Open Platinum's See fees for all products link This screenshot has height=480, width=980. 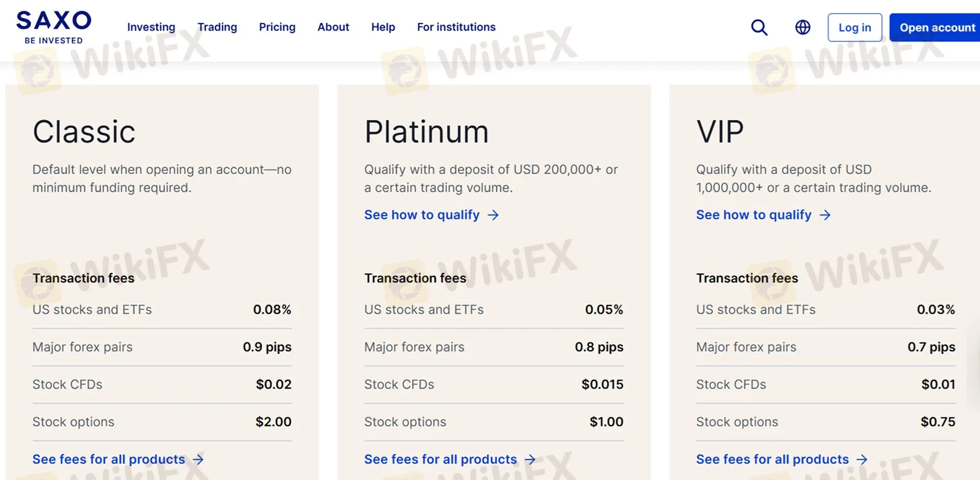point(441,459)
